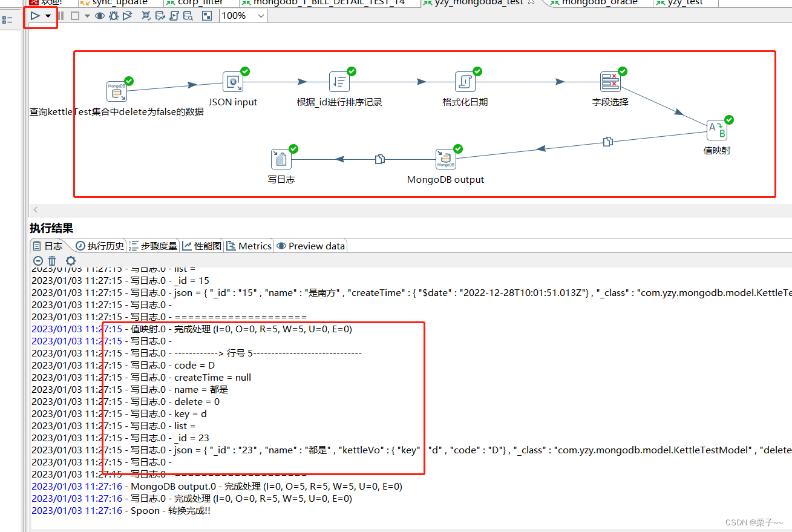Image resolution: width=792 pixels, height=532 pixels.
Task: Pause the running transformation
Action: tap(61, 16)
